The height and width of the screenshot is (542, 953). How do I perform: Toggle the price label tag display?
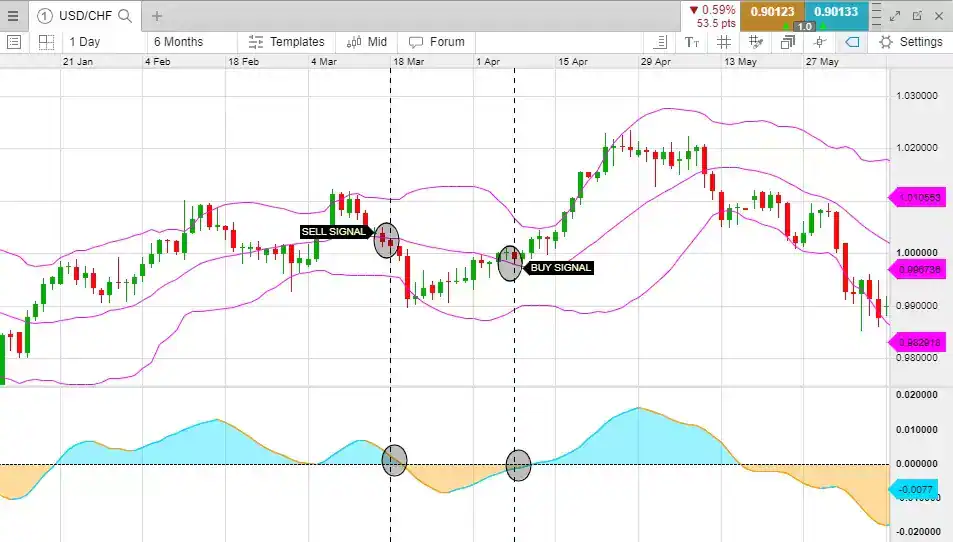tap(852, 42)
